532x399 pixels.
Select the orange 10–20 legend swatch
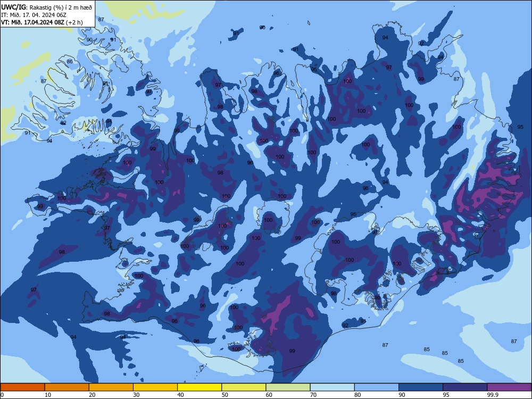(x=67, y=387)
